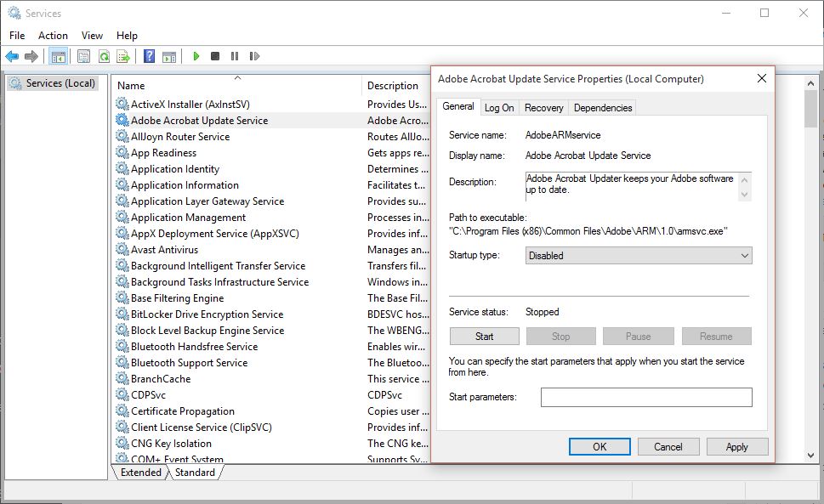This screenshot has width=824, height=504.
Task: Click gear icon of Base Filtering Engine
Action: [122, 297]
